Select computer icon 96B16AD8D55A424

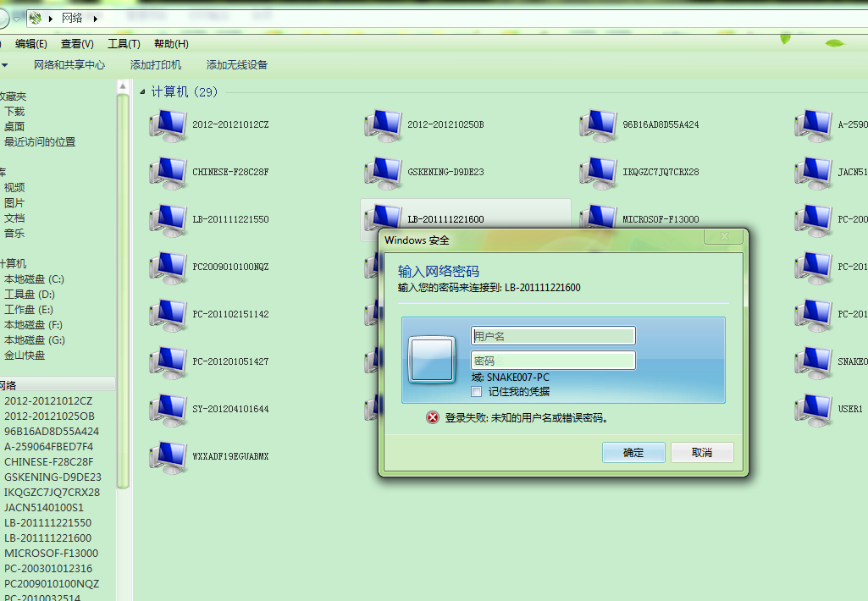(x=599, y=125)
